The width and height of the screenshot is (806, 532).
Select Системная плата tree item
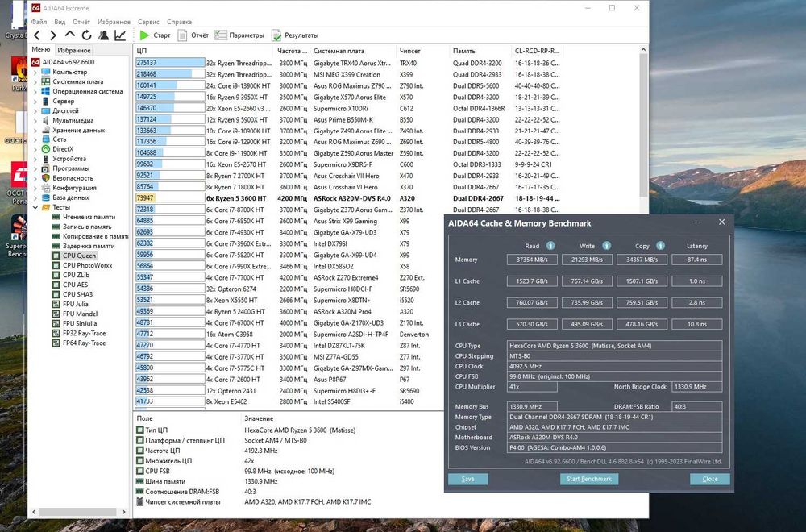coord(77,81)
